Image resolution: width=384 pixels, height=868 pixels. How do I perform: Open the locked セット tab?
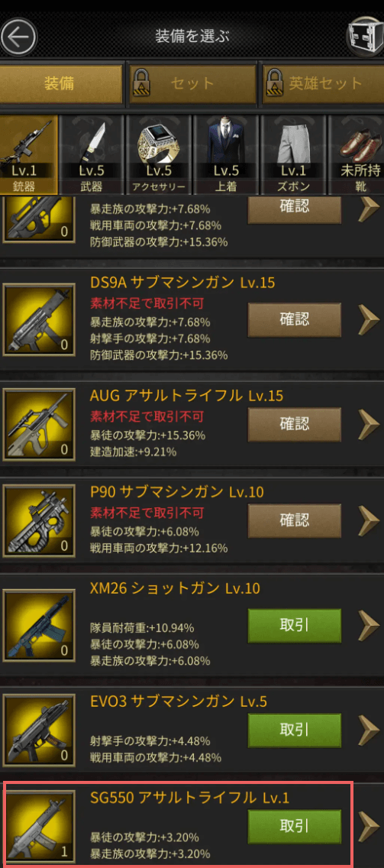[x=192, y=84]
